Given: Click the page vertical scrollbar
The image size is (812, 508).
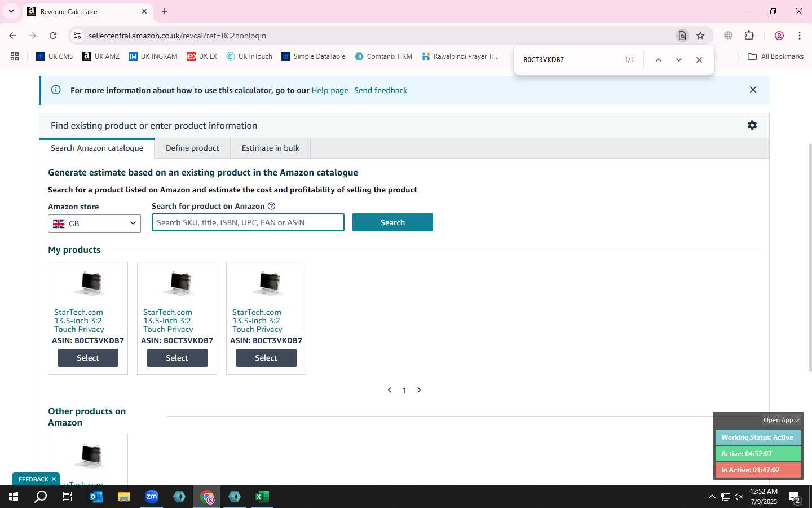Looking at the screenshot, I should pos(810,257).
